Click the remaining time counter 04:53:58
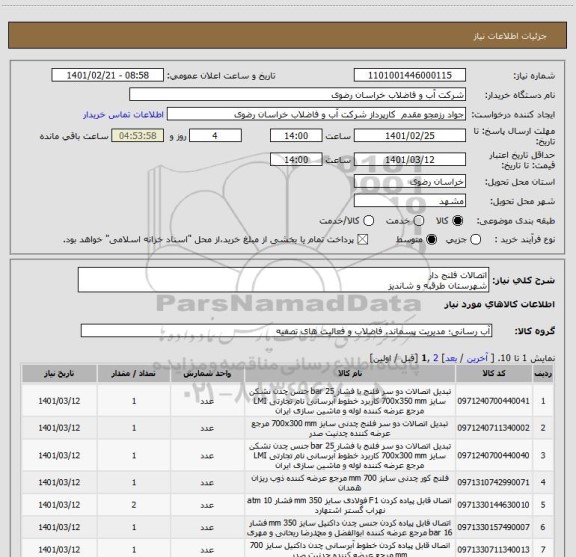This screenshot has width=576, height=557. pos(138,136)
